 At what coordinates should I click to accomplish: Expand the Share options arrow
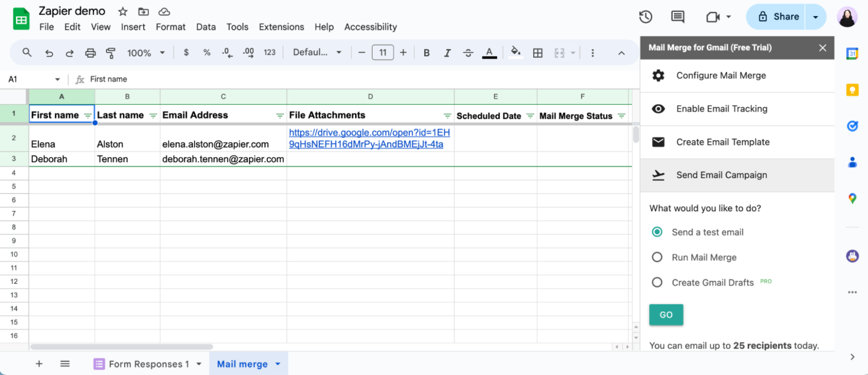coord(816,17)
